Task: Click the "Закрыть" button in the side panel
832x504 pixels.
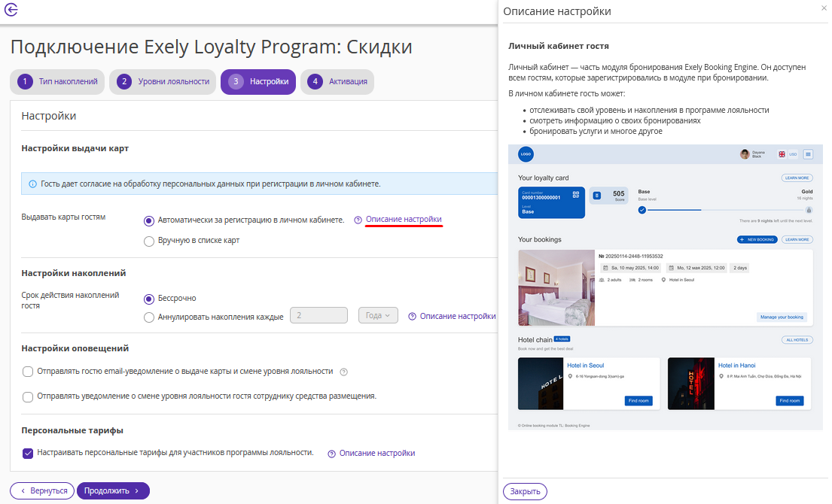Action: coord(525,491)
